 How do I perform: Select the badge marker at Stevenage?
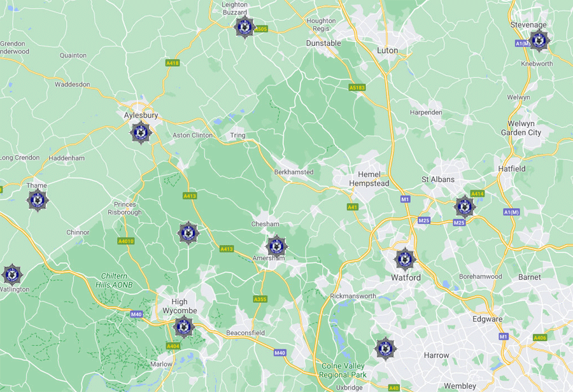pyautogui.click(x=539, y=41)
